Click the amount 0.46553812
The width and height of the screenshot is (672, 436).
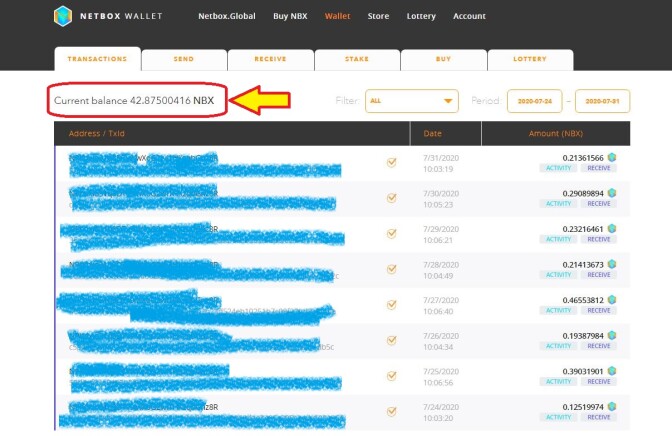click(583, 300)
